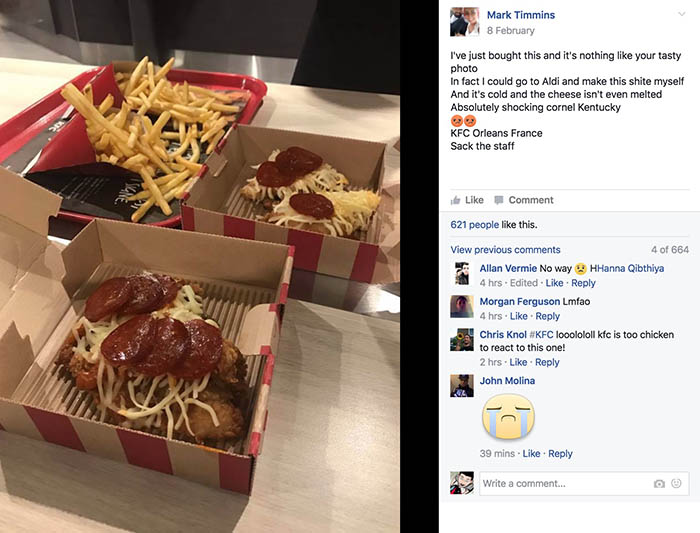The width and height of the screenshot is (700, 533).
Task: Open the 621 people likes list
Action: (x=474, y=225)
